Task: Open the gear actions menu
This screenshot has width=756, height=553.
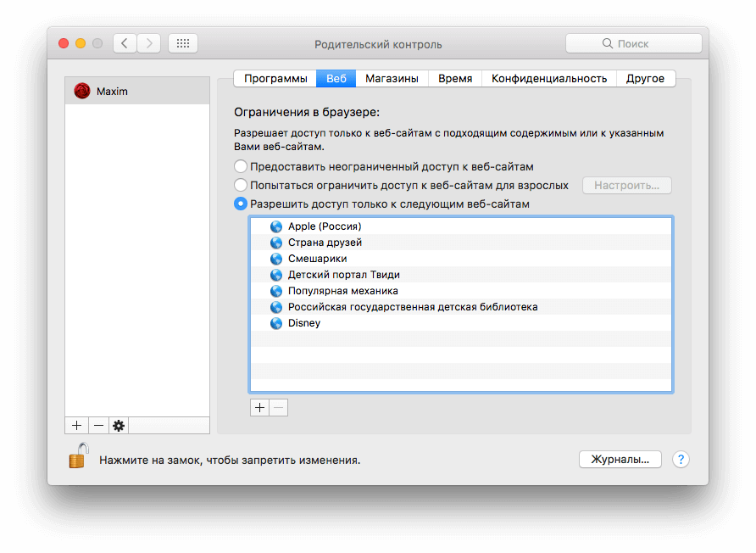Action: point(119,425)
